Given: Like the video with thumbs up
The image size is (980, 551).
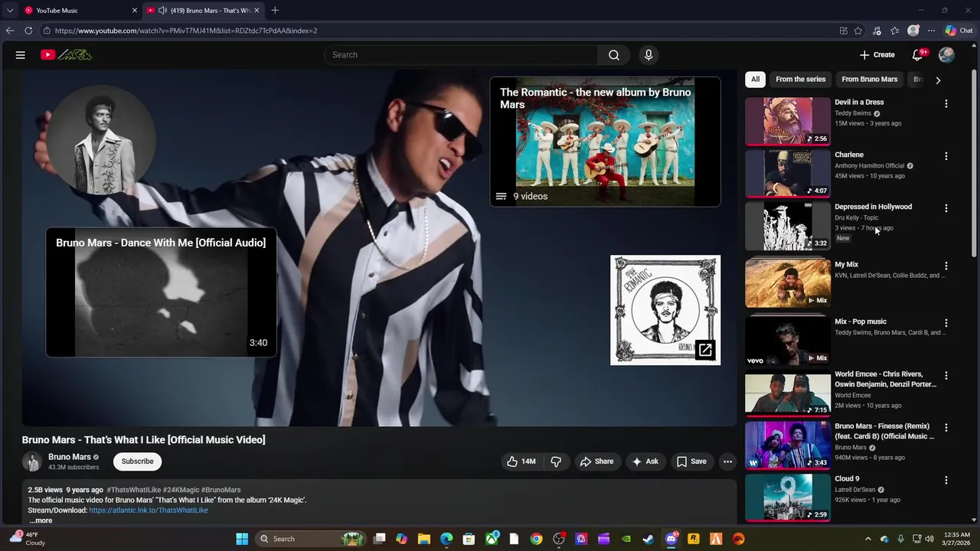Looking at the screenshot, I should [x=521, y=461].
